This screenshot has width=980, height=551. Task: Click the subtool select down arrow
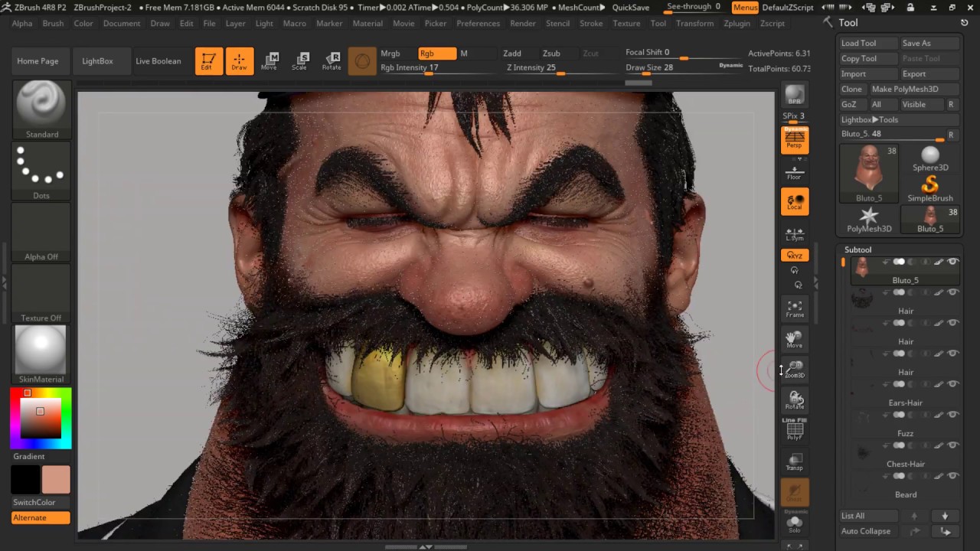pos(945,516)
